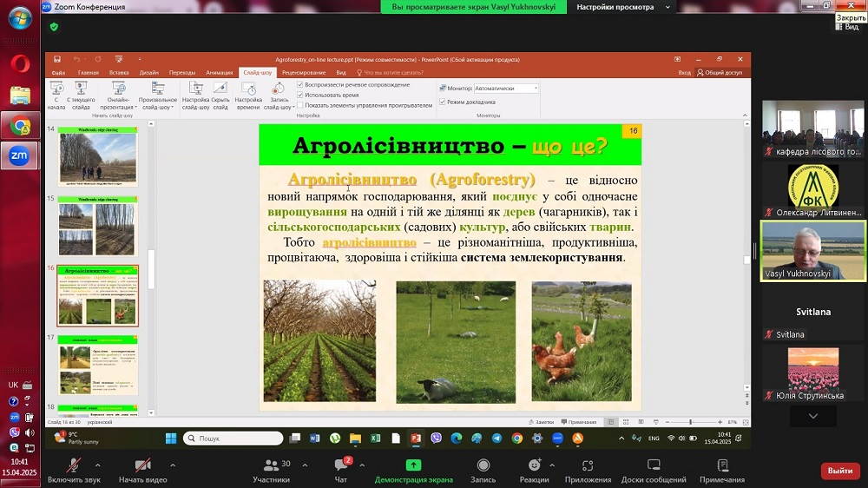Viewport: 868px width, 488px height.
Task: Switch to Normal view icon in status bar
Action: [x=610, y=422]
